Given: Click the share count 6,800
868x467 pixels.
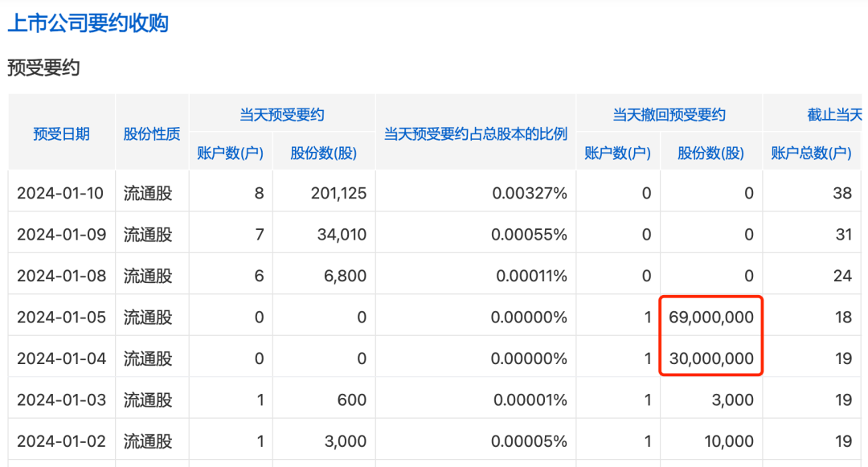Looking at the screenshot, I should tap(346, 276).
